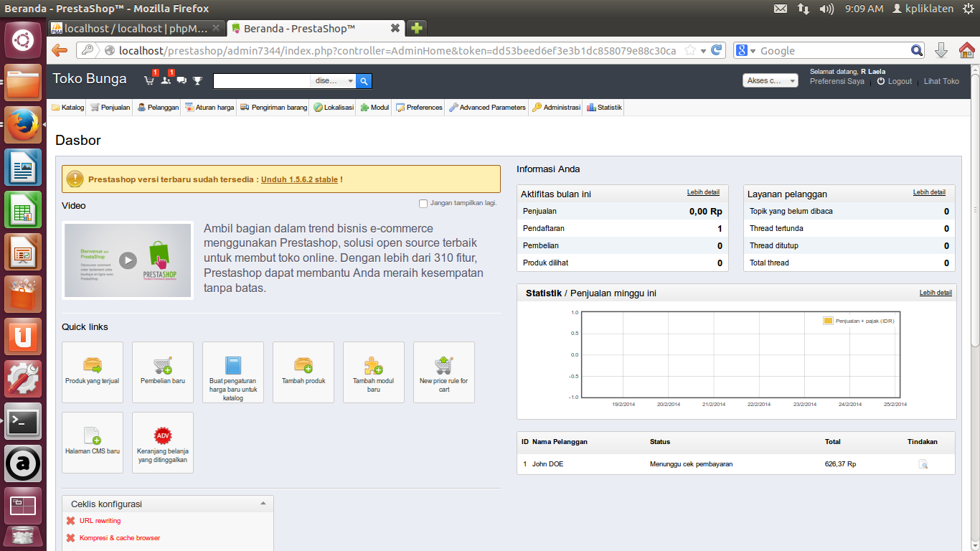
Task: Open the address bar history dropdown arrow
Action: pos(704,51)
